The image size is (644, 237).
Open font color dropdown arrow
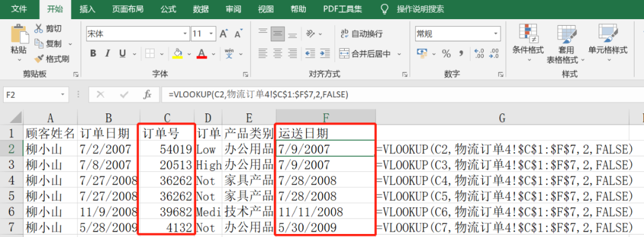click(213, 54)
